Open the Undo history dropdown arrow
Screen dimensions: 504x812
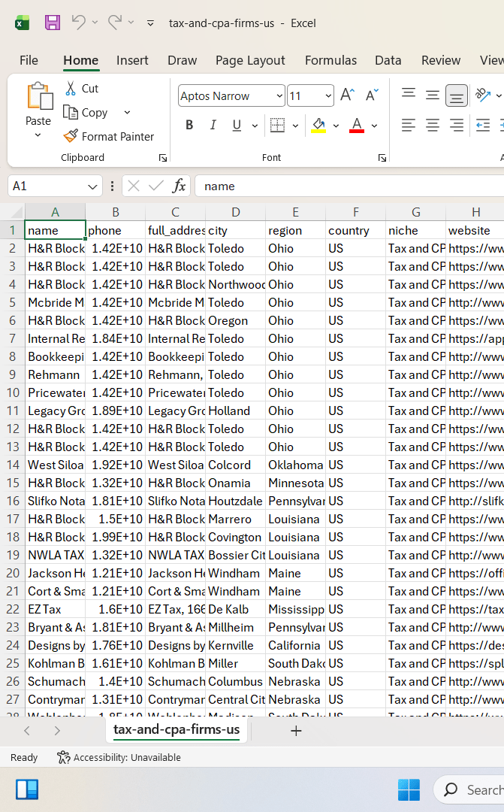(95, 23)
